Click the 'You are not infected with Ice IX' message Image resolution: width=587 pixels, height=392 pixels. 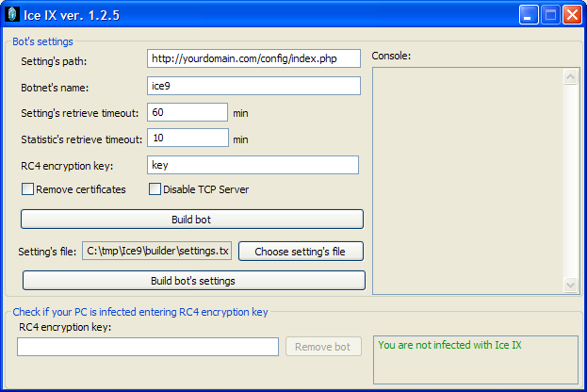coord(449,345)
